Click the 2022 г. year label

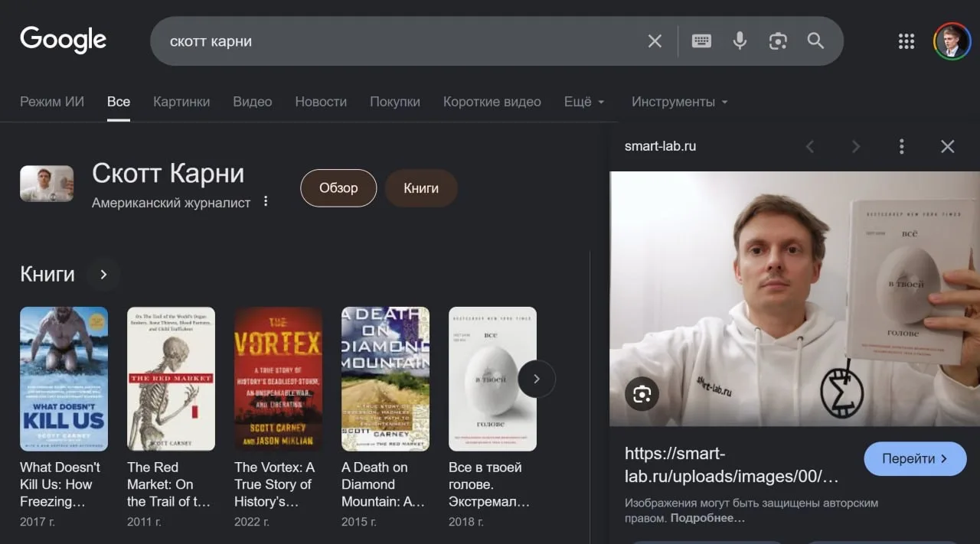[x=251, y=522]
